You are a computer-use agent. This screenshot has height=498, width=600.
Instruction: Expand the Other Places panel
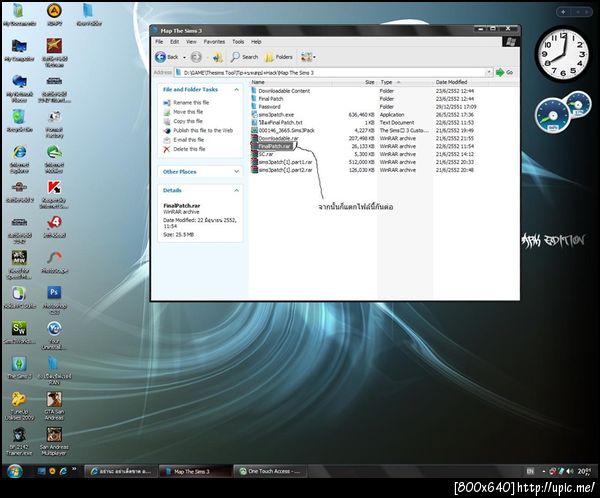click(x=236, y=171)
